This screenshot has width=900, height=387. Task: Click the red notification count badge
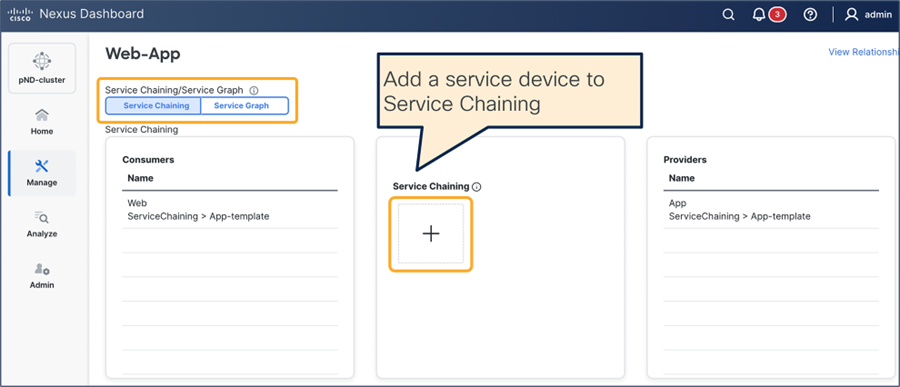point(777,14)
